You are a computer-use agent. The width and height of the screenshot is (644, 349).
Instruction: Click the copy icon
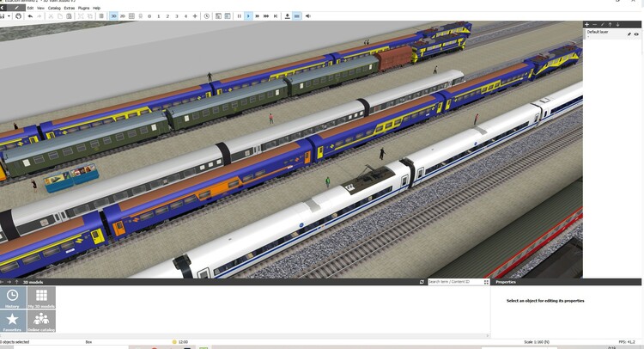60,16
